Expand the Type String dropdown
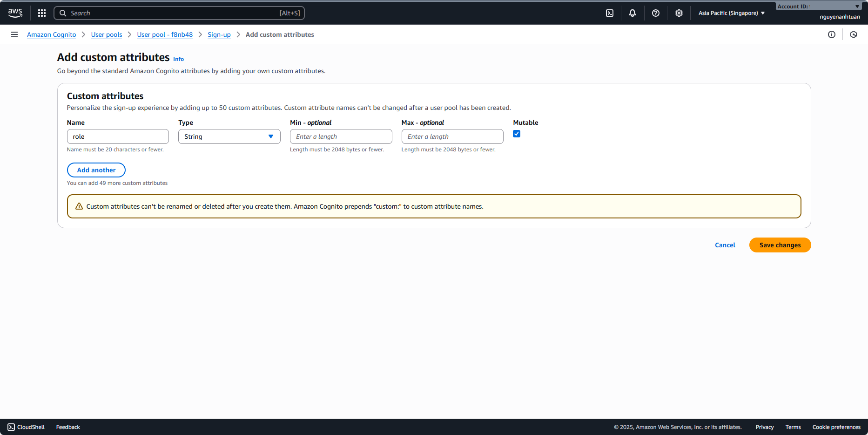 (229, 136)
